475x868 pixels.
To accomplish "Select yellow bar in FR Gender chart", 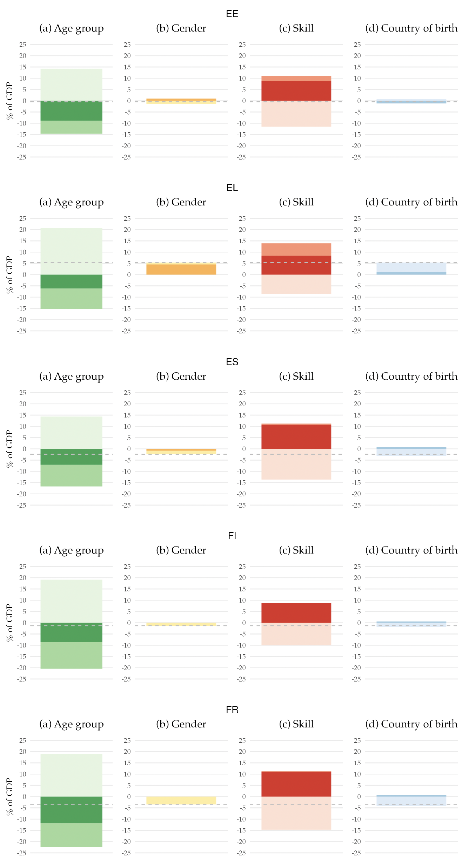I will tap(181, 800).
